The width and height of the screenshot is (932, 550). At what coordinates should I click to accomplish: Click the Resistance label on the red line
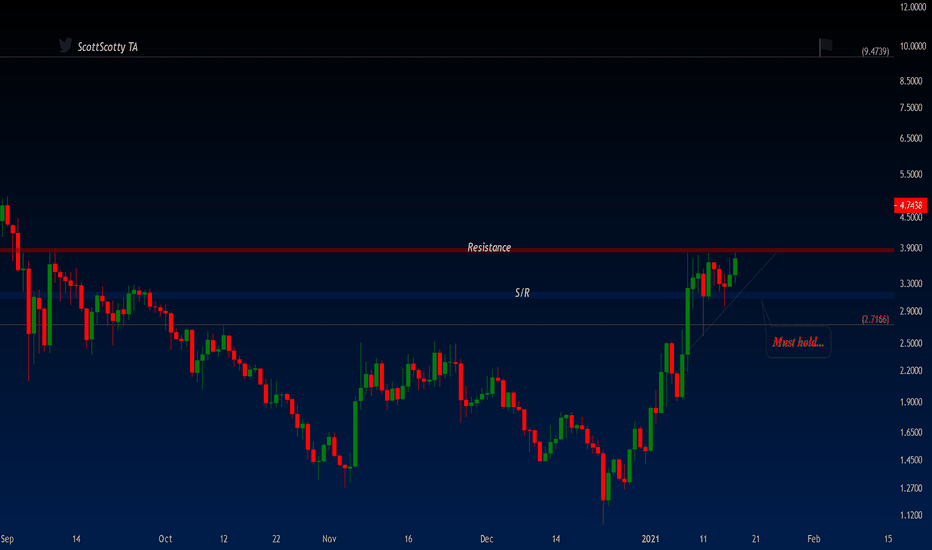[489, 247]
